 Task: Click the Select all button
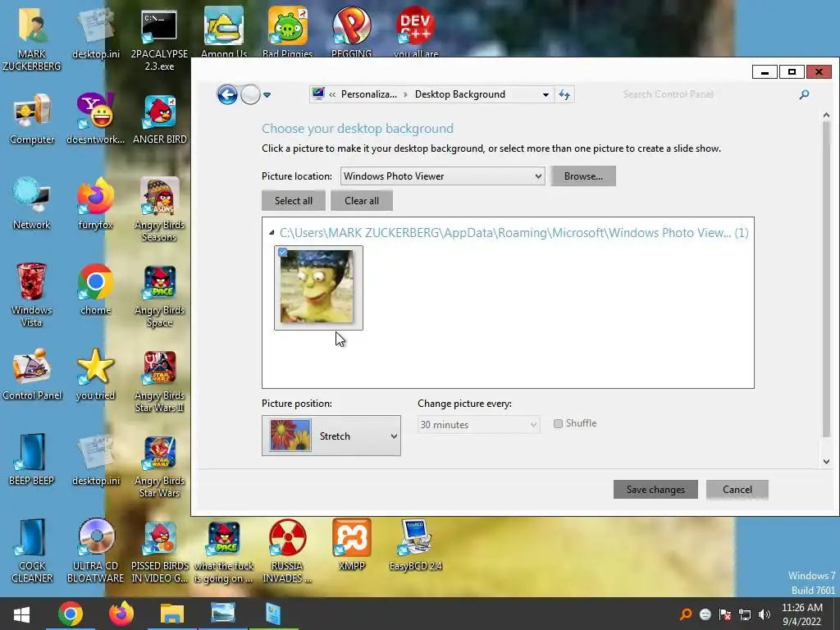tap(294, 201)
